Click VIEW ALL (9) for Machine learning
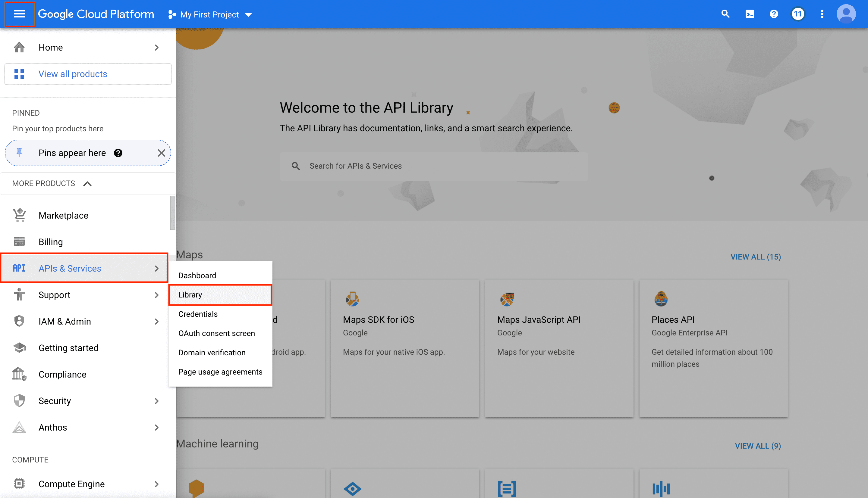Viewport: 868px width, 498px height. (758, 446)
